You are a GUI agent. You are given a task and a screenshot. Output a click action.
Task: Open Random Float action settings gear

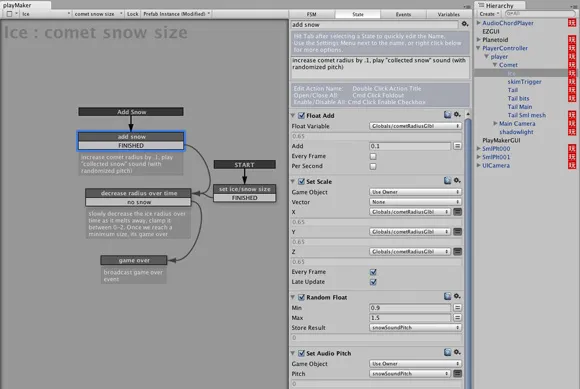[x=457, y=296]
